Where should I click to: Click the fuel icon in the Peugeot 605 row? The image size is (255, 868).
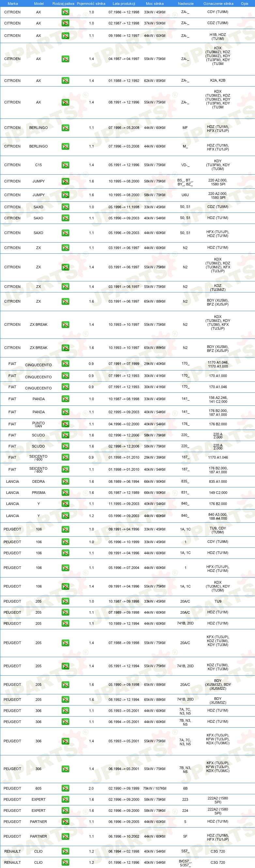(x=65, y=789)
